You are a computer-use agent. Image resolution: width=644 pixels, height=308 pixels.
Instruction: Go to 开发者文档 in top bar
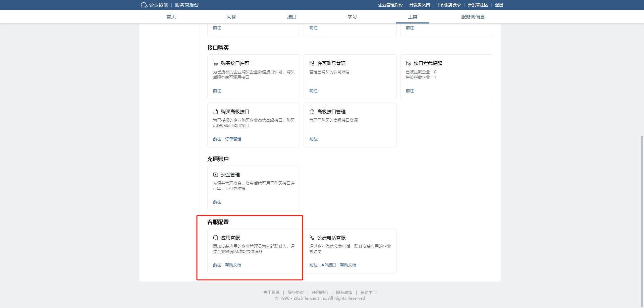pos(419,5)
